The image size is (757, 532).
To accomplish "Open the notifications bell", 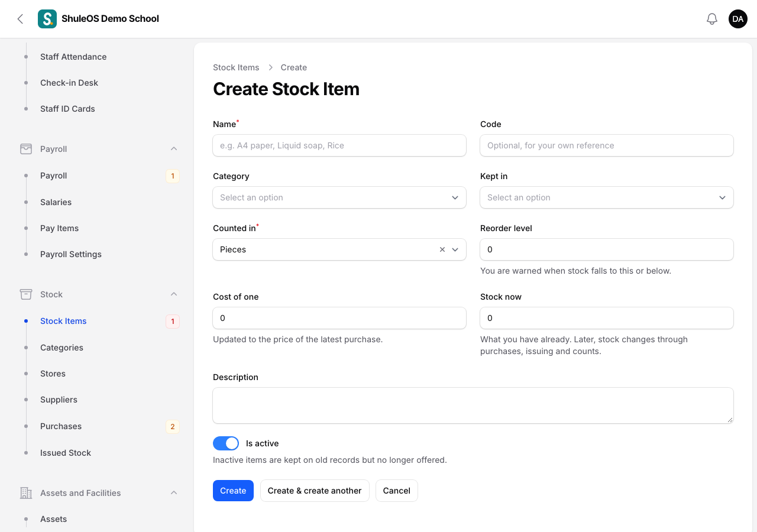I will 712,19.
